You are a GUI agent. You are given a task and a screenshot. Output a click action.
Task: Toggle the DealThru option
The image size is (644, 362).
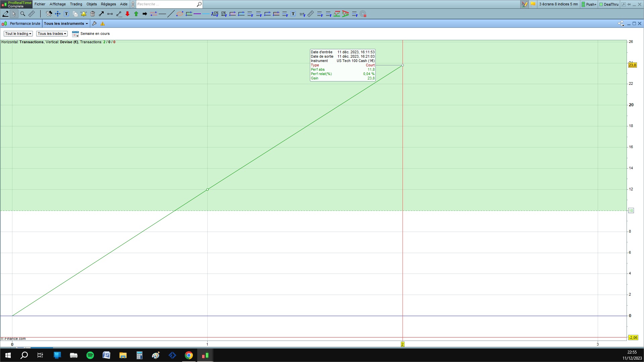609,4
